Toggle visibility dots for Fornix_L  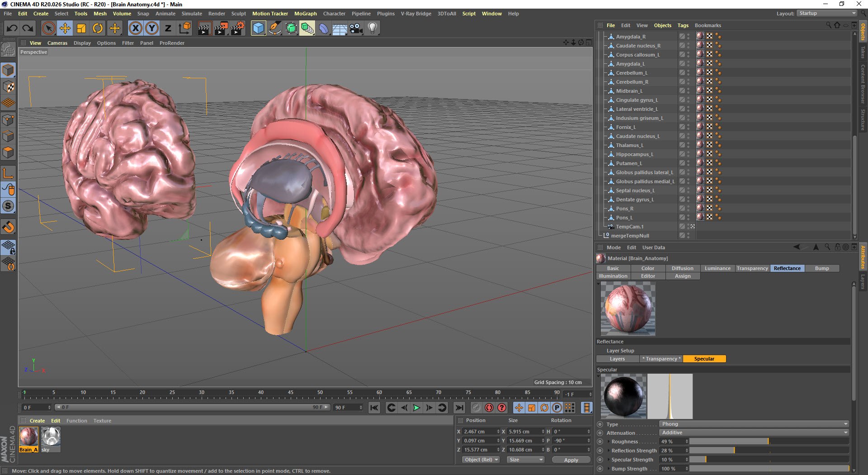pyautogui.click(x=689, y=127)
